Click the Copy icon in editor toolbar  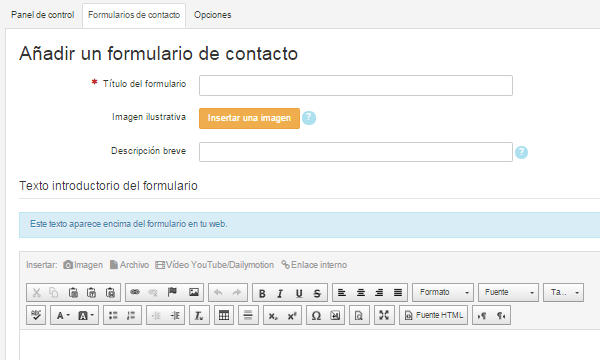point(54,293)
